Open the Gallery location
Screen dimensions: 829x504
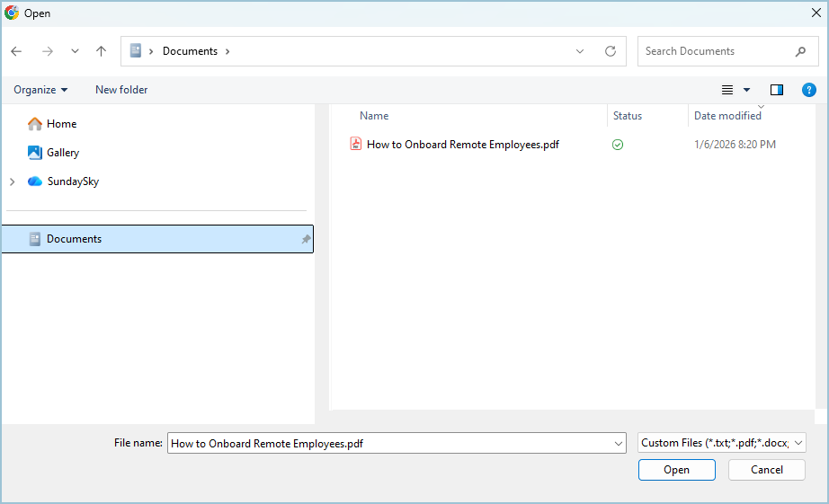[x=63, y=153]
